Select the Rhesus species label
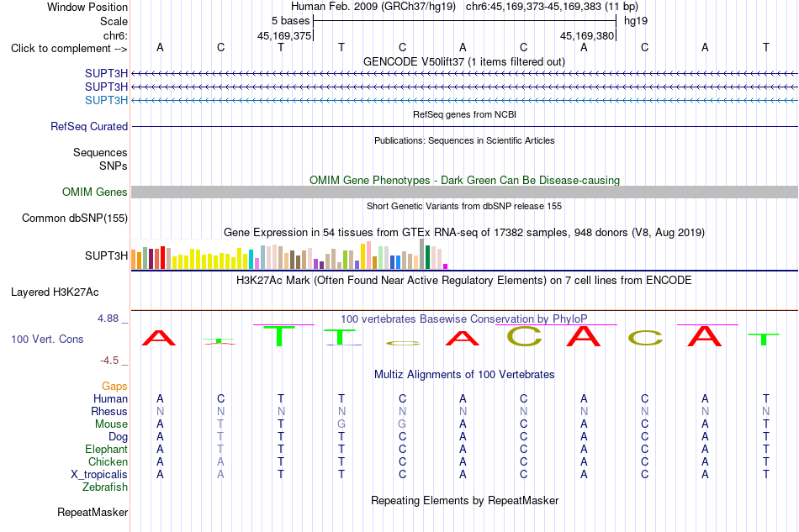 coord(109,411)
